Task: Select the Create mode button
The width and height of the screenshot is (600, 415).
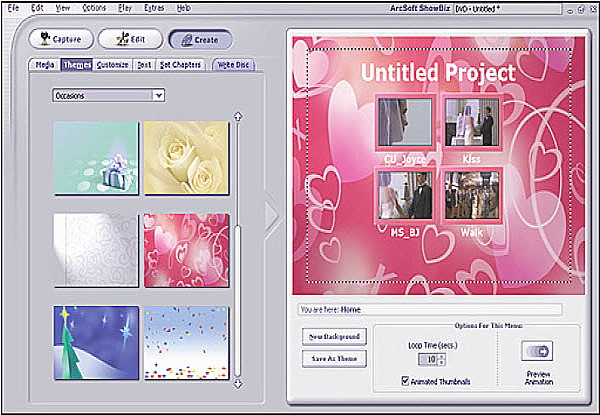Action: click(x=200, y=40)
